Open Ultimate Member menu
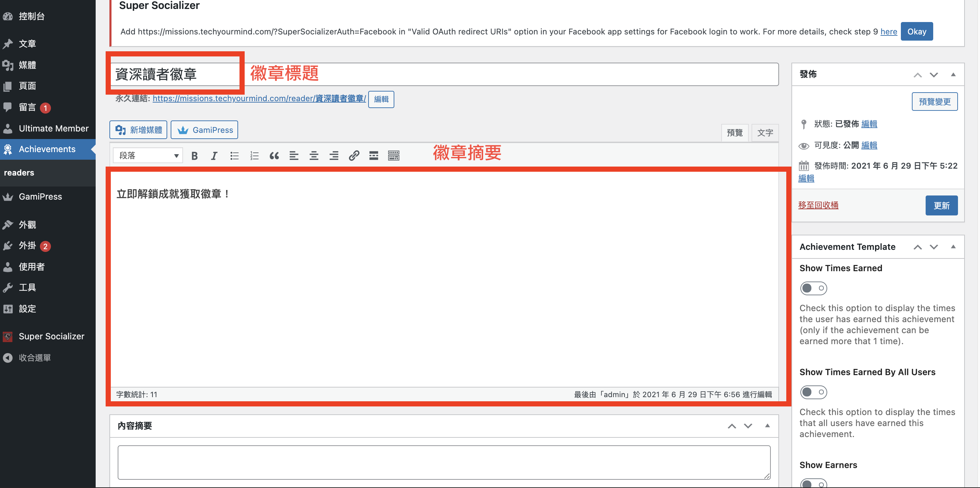Screen dimensions: 980x488 click(x=47, y=128)
